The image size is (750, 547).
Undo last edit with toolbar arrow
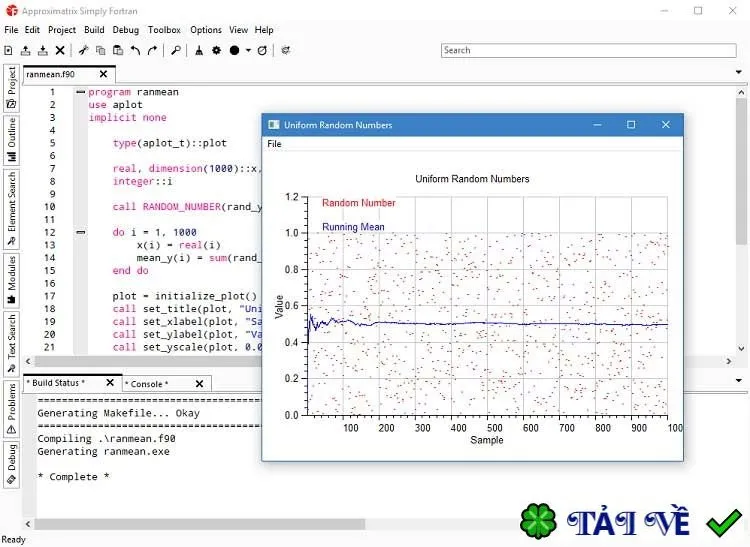click(135, 50)
